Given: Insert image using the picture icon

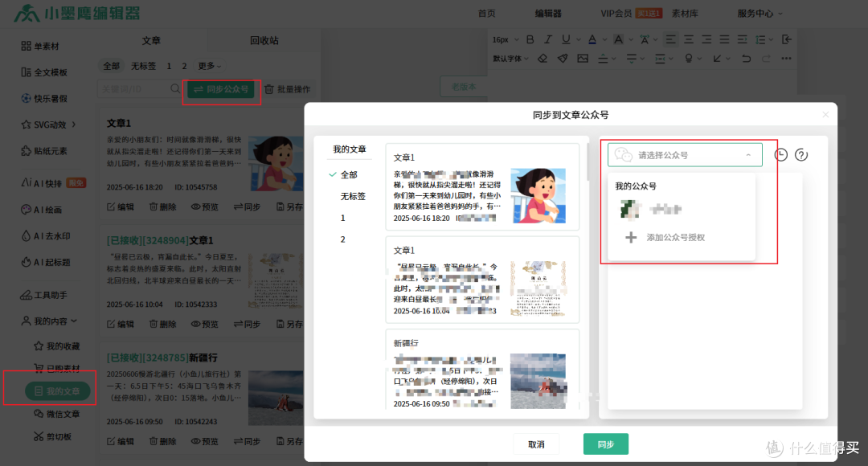Looking at the screenshot, I should tap(583, 58).
